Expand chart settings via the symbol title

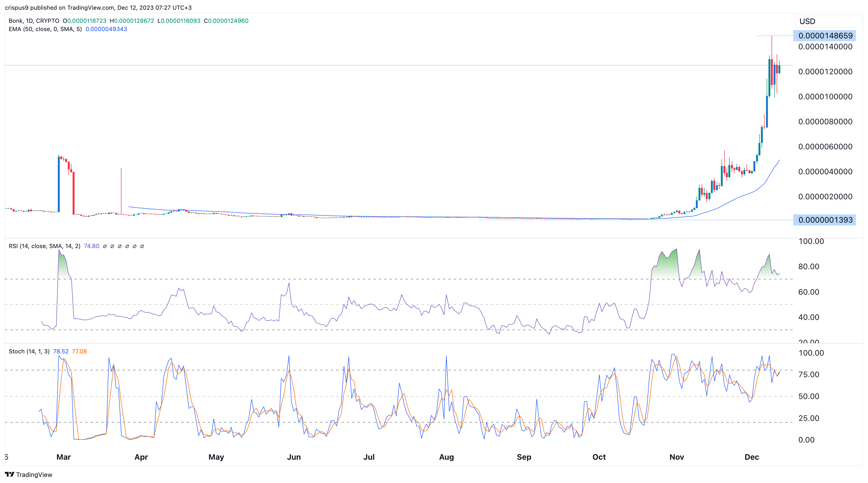(33, 21)
